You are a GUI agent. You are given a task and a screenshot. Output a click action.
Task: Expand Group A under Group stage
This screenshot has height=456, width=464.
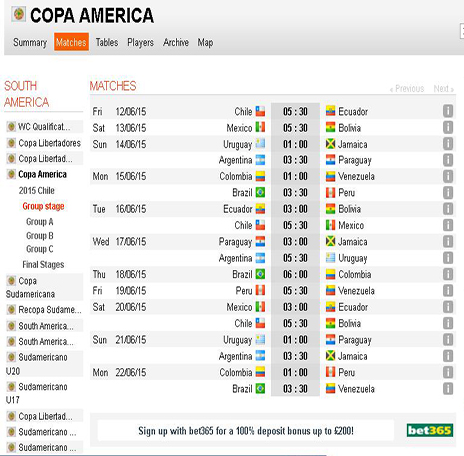(40, 222)
